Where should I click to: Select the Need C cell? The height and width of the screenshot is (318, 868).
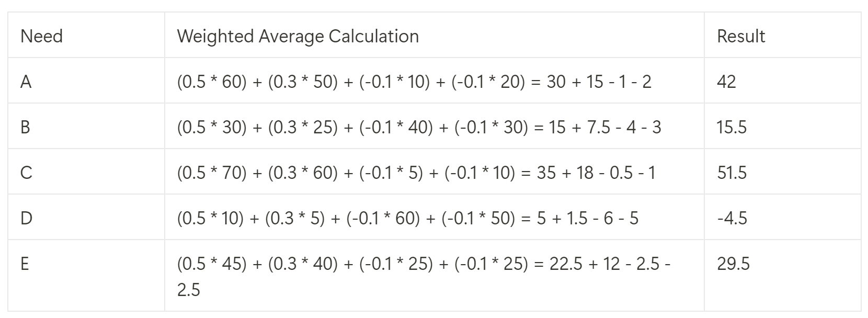[x=86, y=172]
